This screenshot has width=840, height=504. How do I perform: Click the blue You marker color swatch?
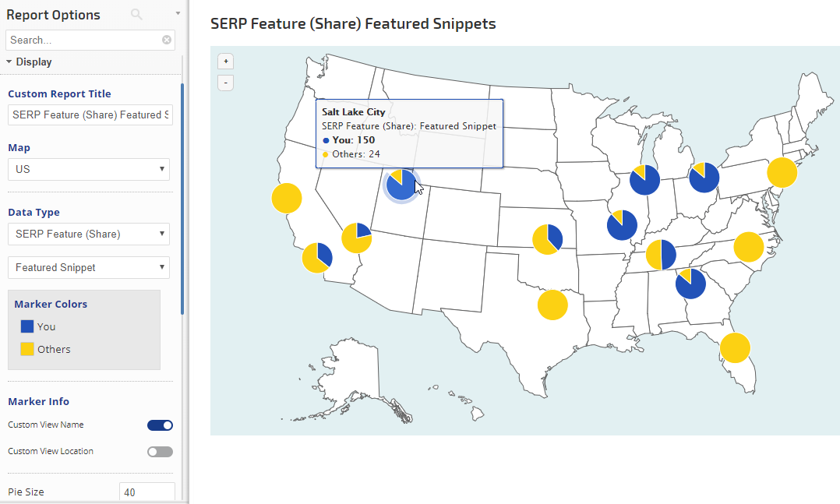(x=27, y=327)
